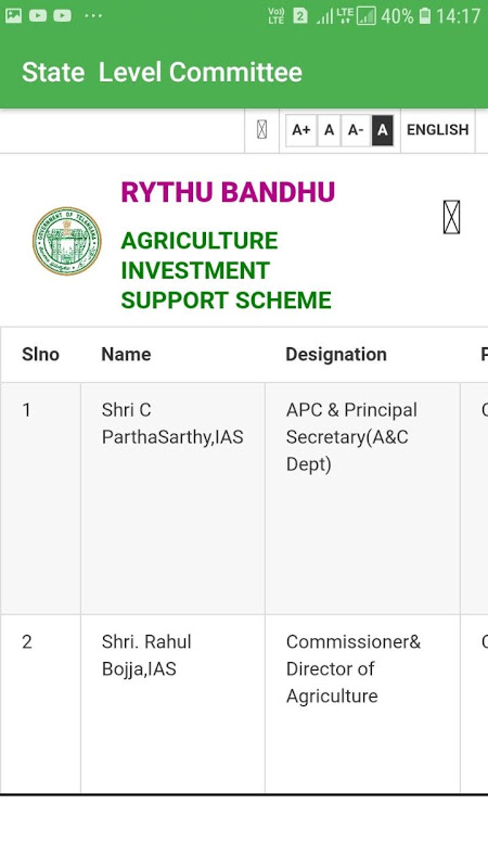Click the Name column header
488x868 pixels.
[x=126, y=354]
